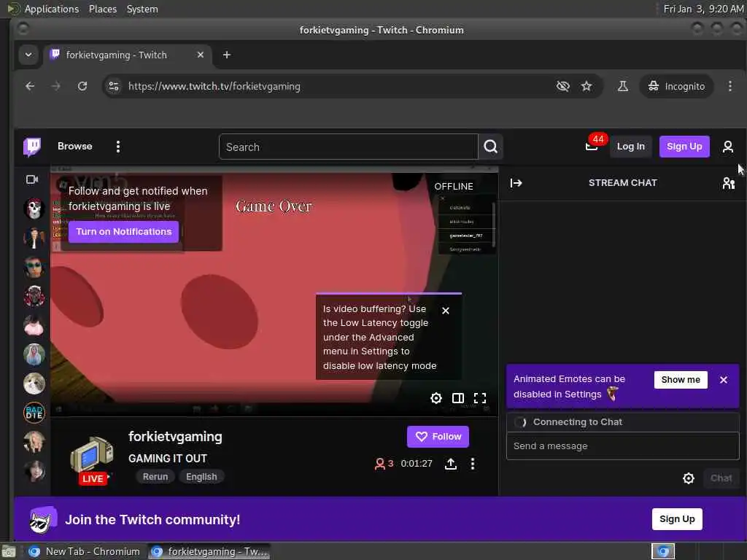Focus the Send a message box
Screen dimensions: 747x560
pyautogui.click(x=623, y=446)
